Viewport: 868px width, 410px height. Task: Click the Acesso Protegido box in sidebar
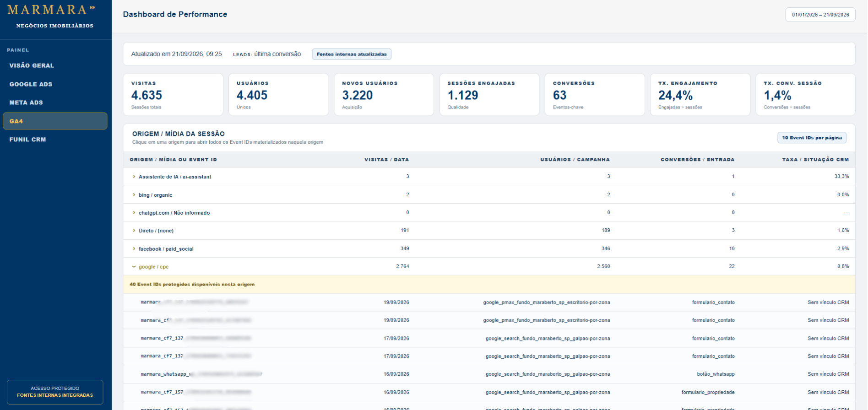[x=55, y=392]
